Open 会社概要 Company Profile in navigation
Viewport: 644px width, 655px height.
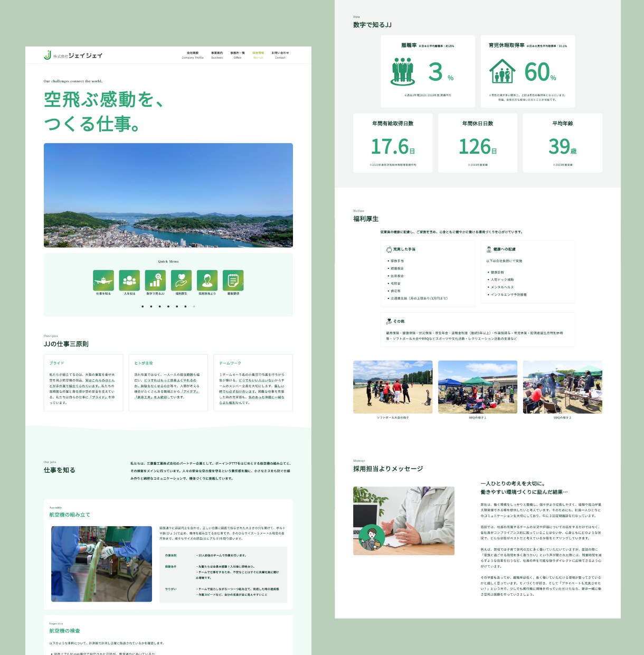click(x=193, y=55)
